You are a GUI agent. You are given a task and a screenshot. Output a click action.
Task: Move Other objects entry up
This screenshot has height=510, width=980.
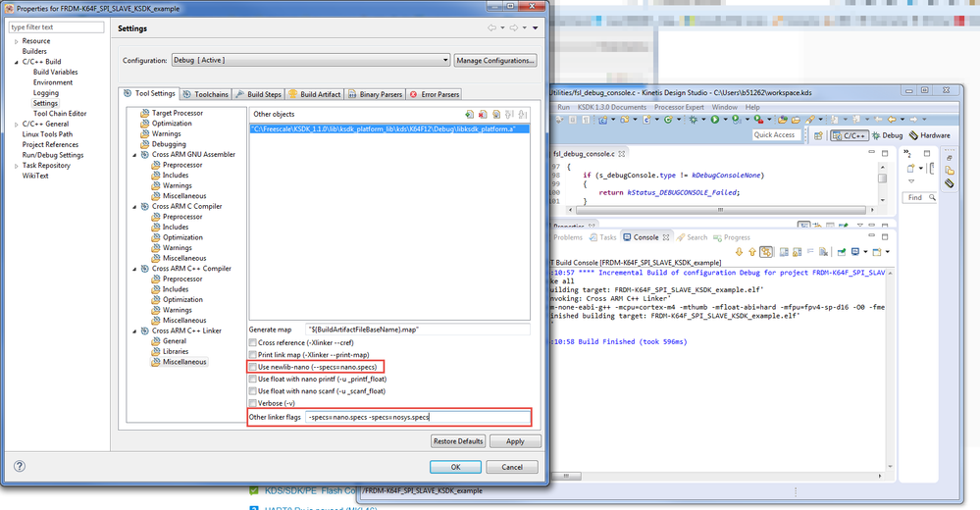tap(509, 115)
